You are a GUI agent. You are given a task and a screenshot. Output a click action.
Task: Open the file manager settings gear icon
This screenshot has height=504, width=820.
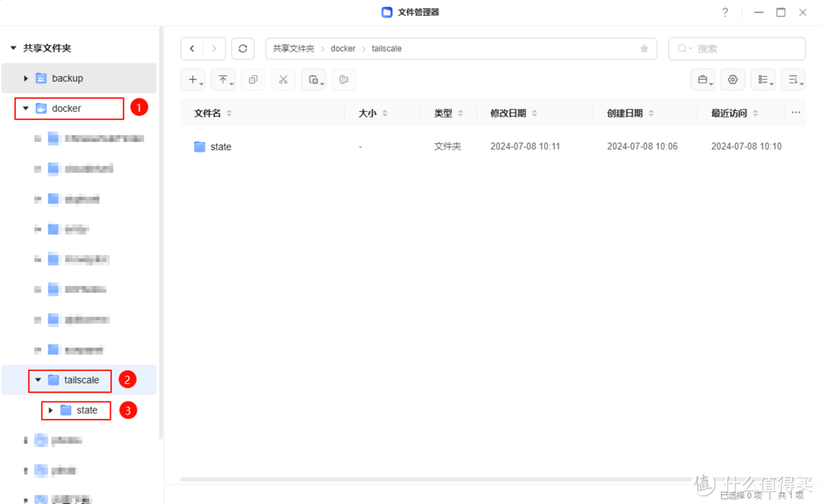coord(732,79)
